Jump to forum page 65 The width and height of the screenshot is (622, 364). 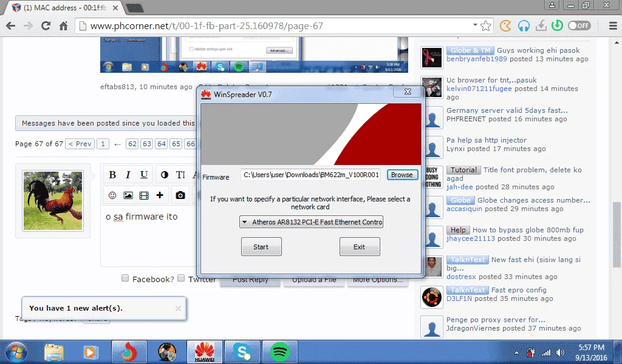point(176,144)
